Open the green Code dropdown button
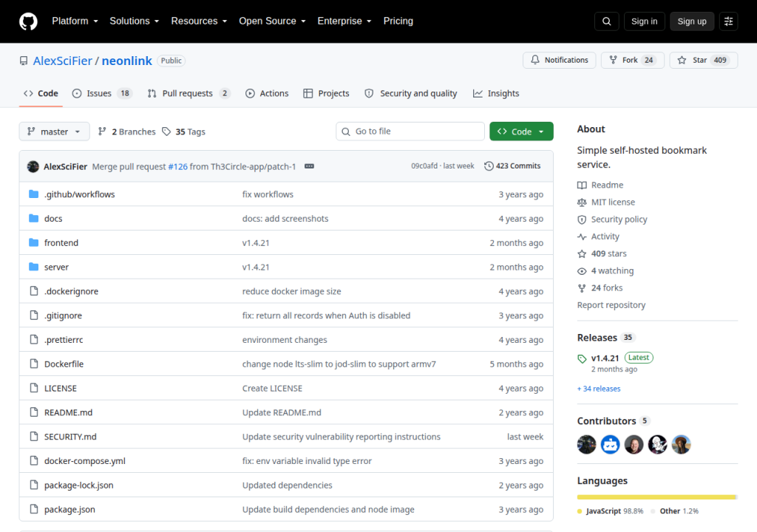Viewport: 757px width, 532px height. [521, 132]
